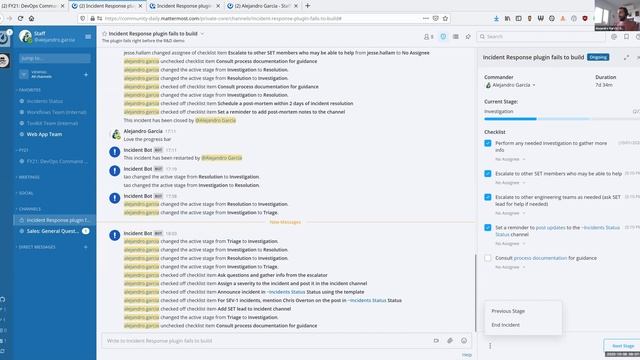The width and height of the screenshot is (640, 360).
Task: Open assignee dropdown under 'Escalate to other SET members'
Action: [510, 183]
